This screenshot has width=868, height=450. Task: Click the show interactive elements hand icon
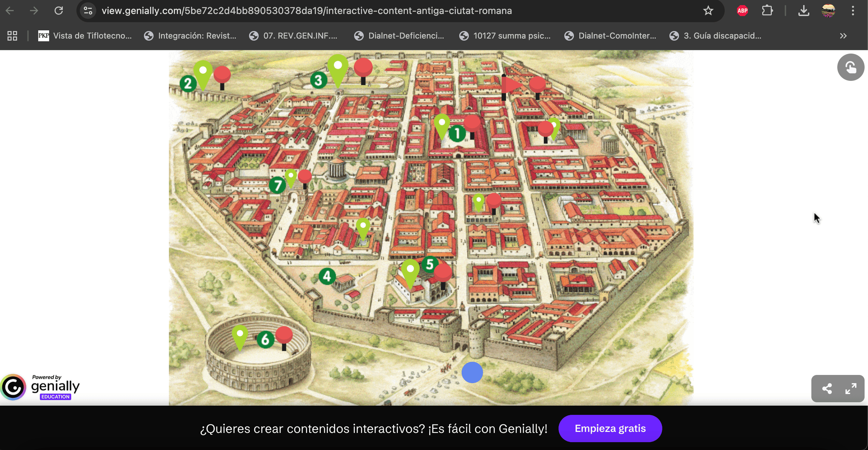pyautogui.click(x=851, y=67)
